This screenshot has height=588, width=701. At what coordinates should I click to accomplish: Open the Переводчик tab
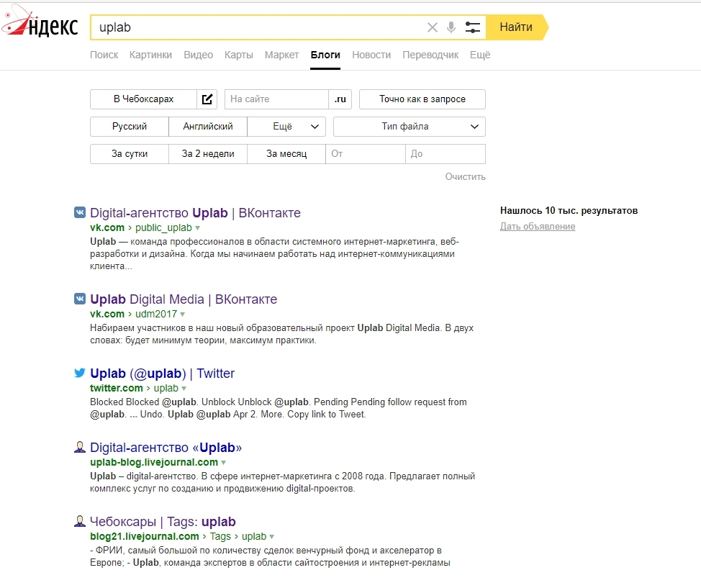point(430,55)
